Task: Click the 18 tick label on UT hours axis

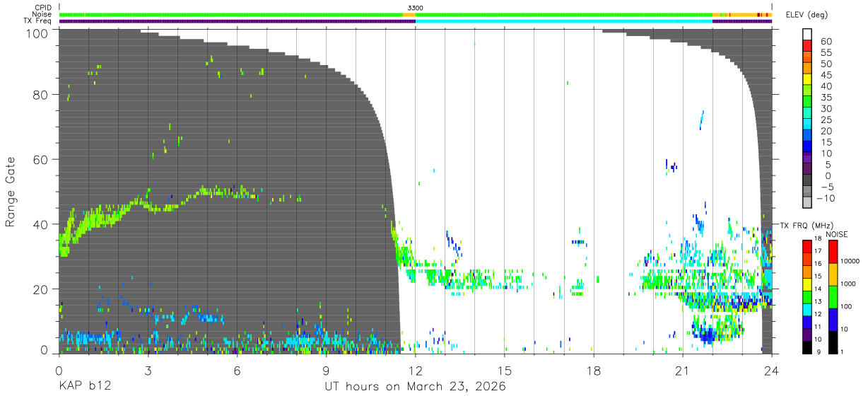Action: [593, 370]
